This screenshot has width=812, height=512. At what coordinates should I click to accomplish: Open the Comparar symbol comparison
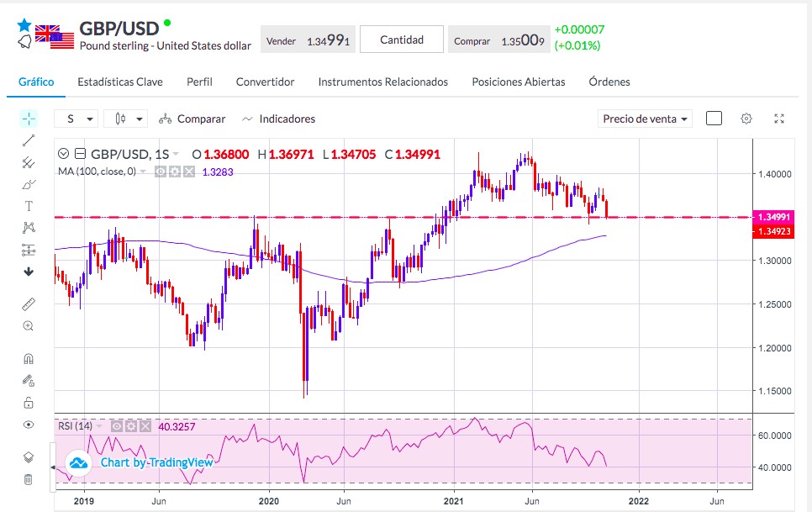tap(192, 119)
